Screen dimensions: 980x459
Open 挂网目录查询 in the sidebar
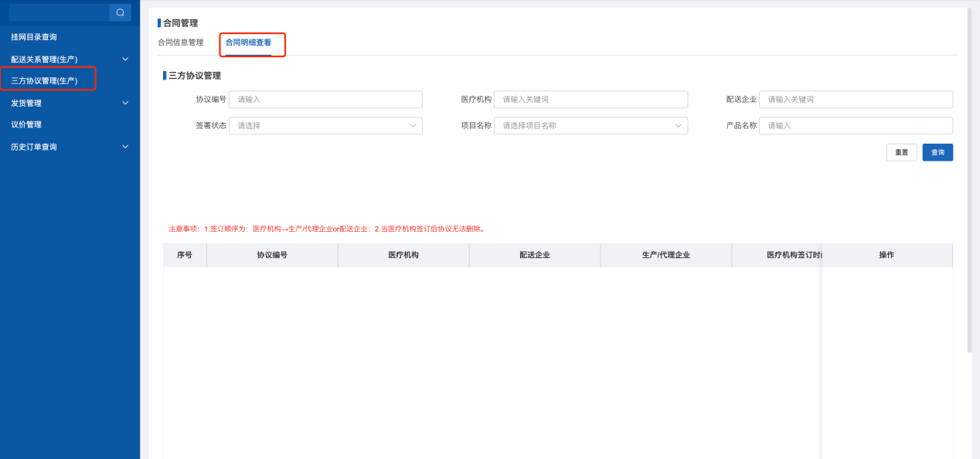point(34,37)
